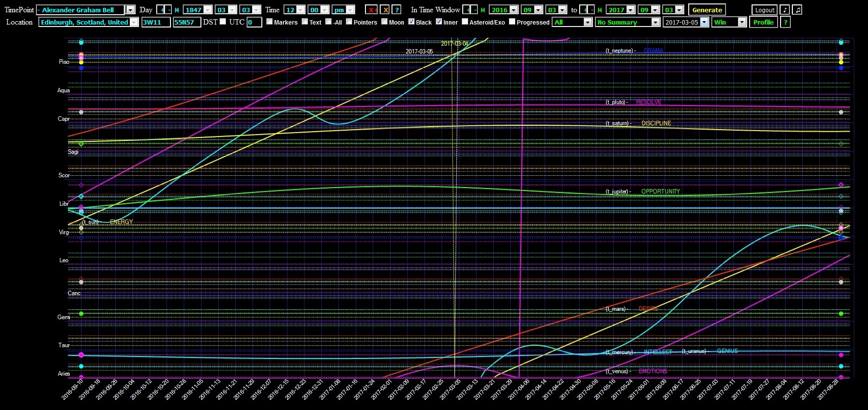Click the EMOTIONS label for t_venus
This screenshot has width=868, height=410.
point(652,371)
